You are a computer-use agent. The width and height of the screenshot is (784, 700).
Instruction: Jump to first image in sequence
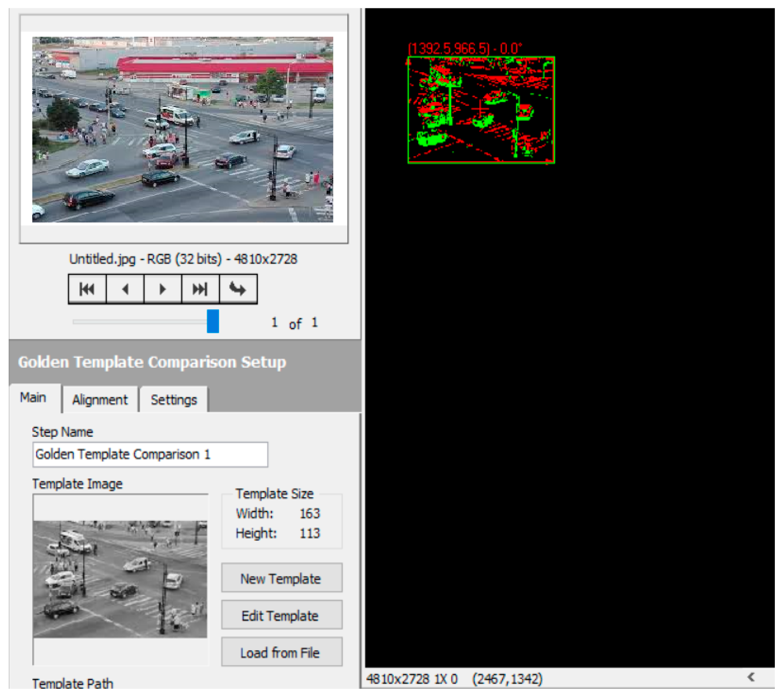point(87,289)
